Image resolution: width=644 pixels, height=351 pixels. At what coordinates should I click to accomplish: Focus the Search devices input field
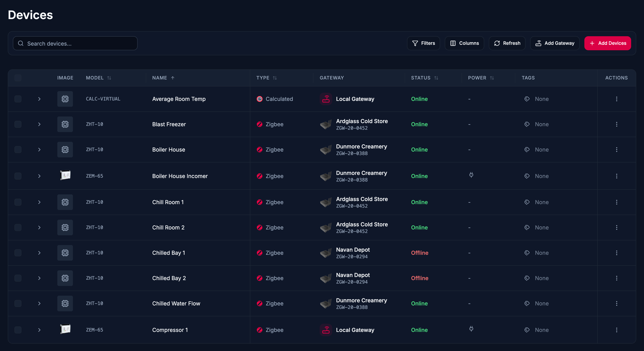[x=75, y=43]
